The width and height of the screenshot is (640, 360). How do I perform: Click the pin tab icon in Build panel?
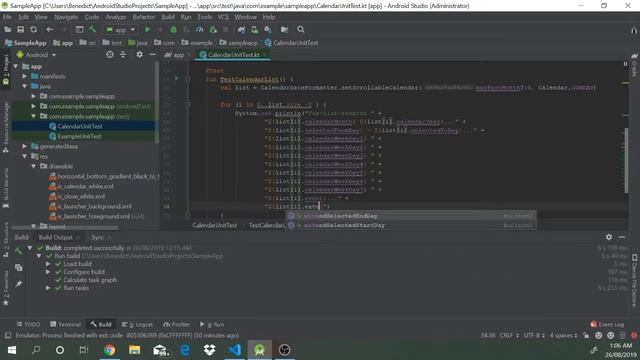coord(18,284)
